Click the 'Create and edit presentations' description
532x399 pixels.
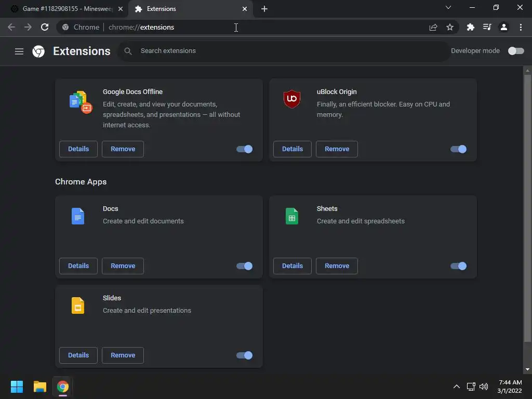tap(147, 311)
